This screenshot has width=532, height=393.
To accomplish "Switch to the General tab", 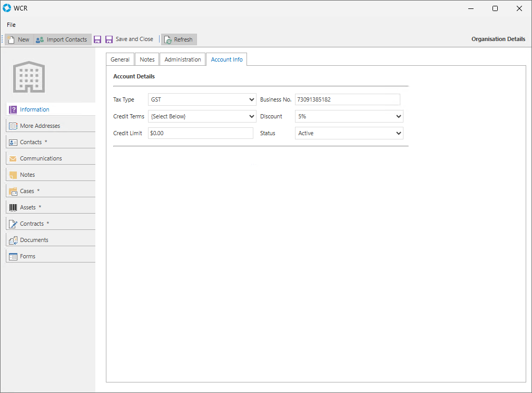I will click(120, 59).
